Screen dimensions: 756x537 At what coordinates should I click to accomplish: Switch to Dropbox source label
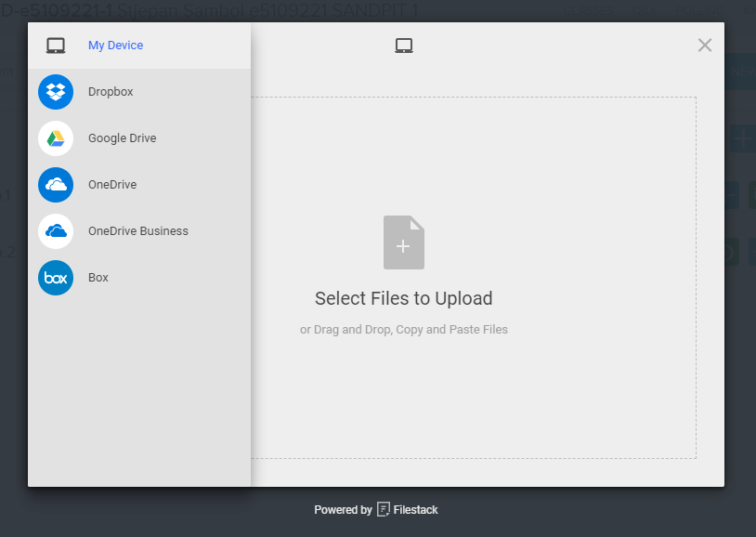111,92
